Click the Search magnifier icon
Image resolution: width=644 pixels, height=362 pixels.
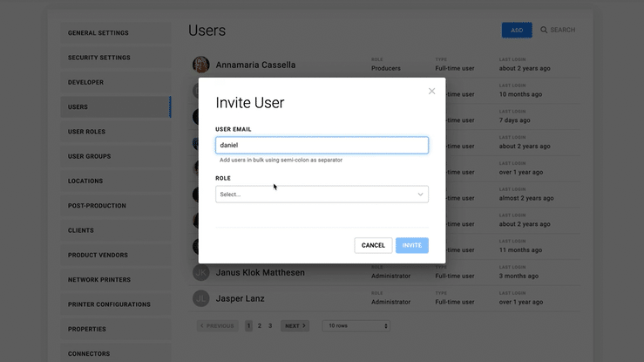coord(544,30)
